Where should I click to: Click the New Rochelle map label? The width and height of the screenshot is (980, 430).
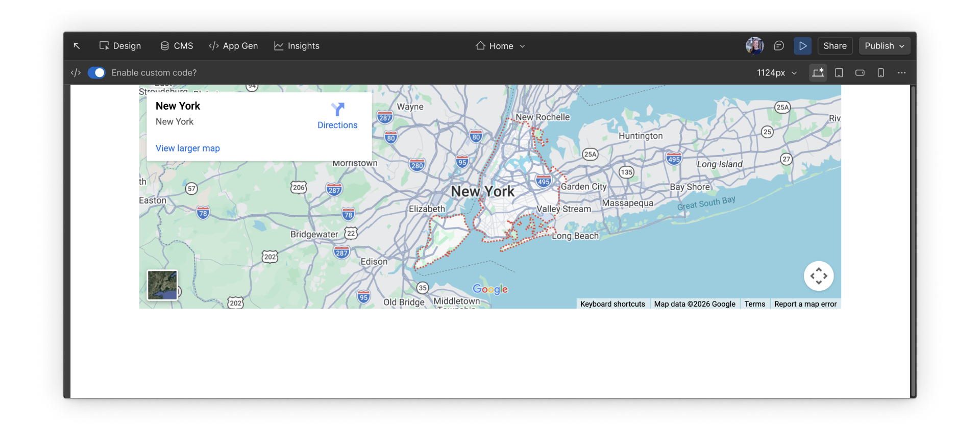543,117
